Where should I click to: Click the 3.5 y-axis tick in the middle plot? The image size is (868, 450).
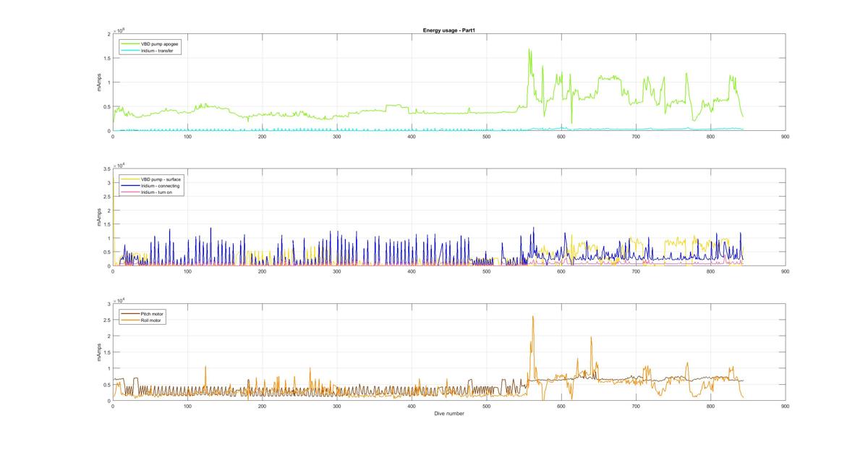point(106,169)
